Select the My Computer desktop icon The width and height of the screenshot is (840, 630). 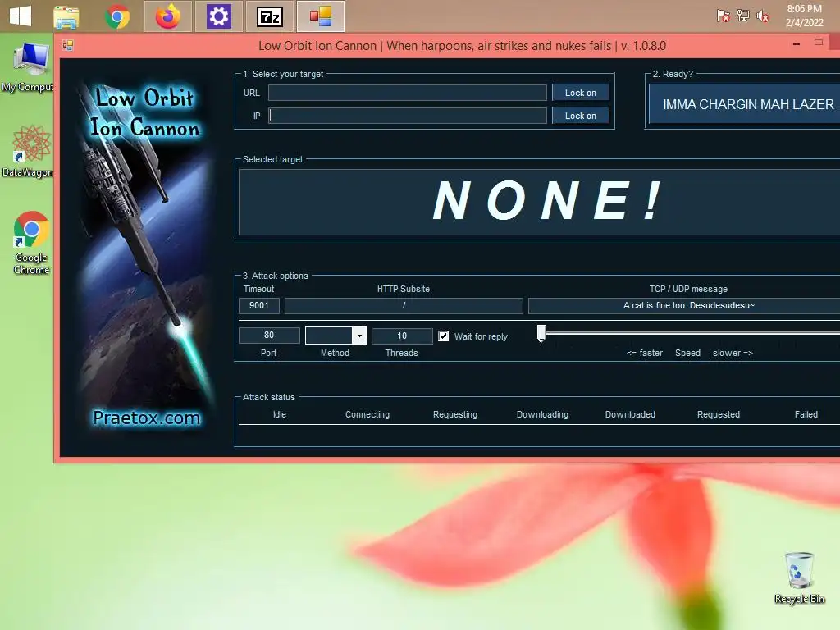28,68
